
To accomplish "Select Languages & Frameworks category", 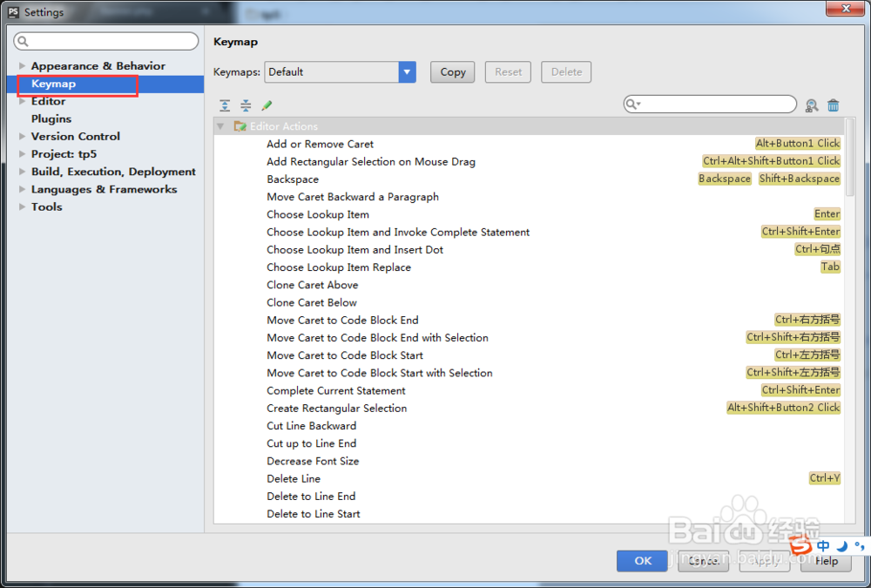I will pos(104,189).
